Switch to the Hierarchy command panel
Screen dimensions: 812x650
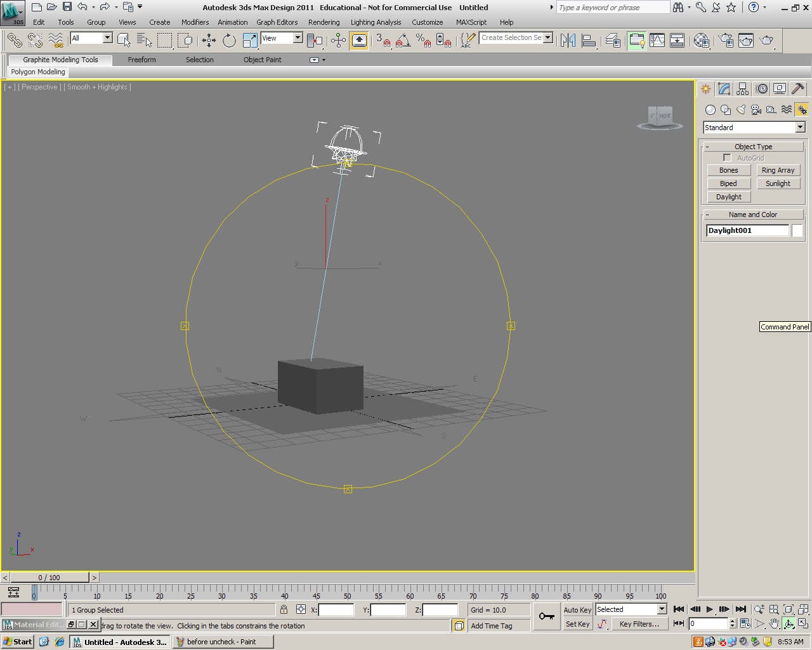tap(743, 89)
